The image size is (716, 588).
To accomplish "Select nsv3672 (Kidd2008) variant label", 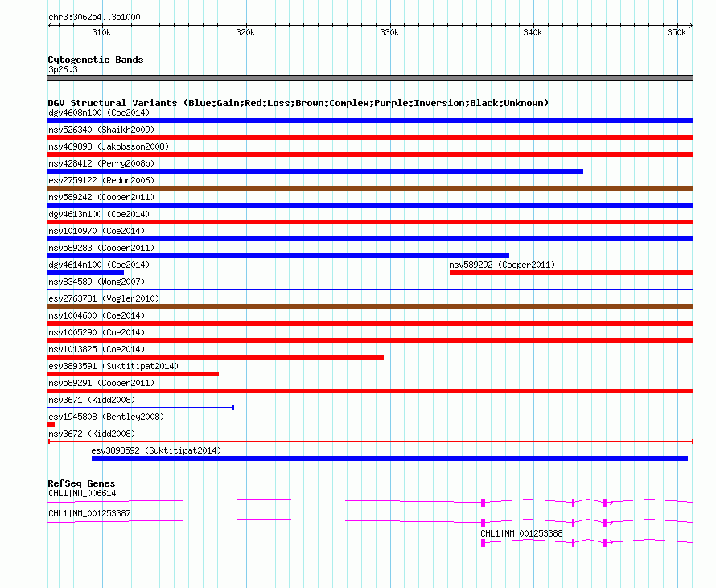I will point(92,434).
